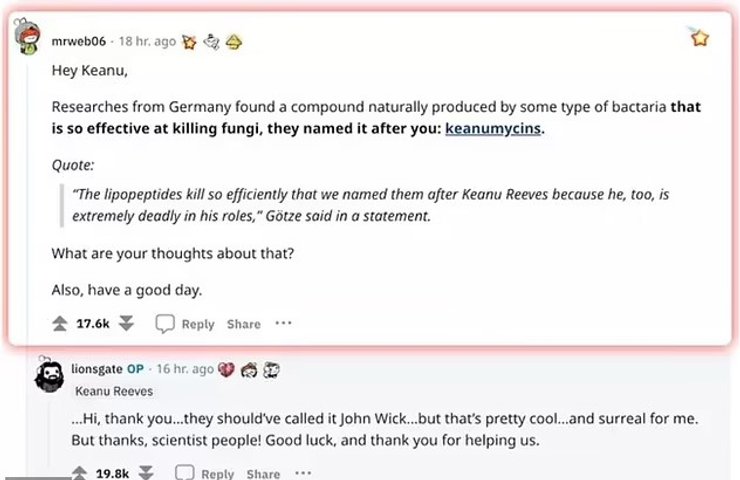Screen dimensions: 740x480
Task: Open more options on mrweb06's comment
Action: pyautogui.click(x=284, y=323)
